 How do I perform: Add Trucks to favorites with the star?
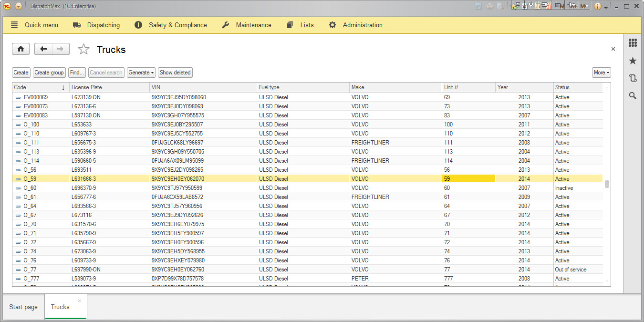click(83, 50)
